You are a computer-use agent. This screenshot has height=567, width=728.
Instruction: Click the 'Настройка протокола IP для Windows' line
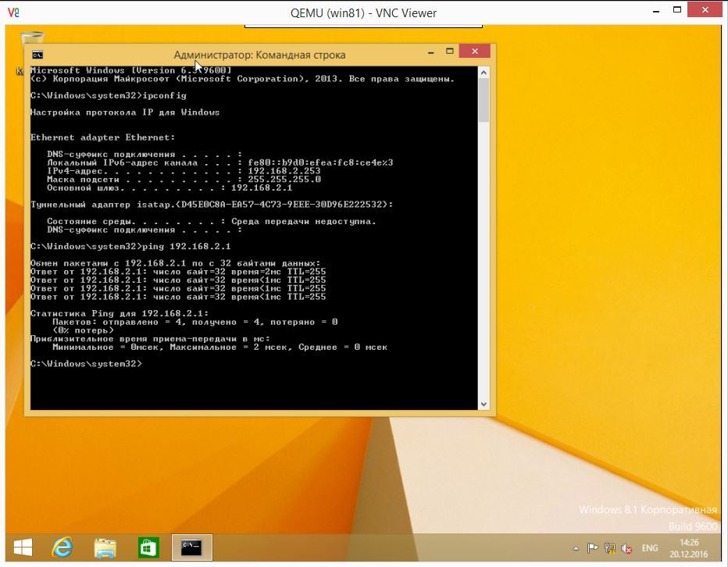[125, 112]
